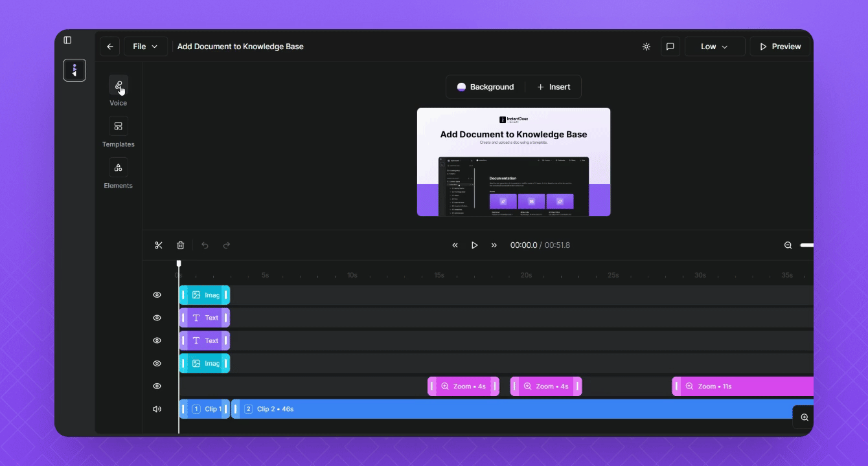Screen dimensions: 868x466
Task: Select the scissors split tool
Action: point(159,245)
